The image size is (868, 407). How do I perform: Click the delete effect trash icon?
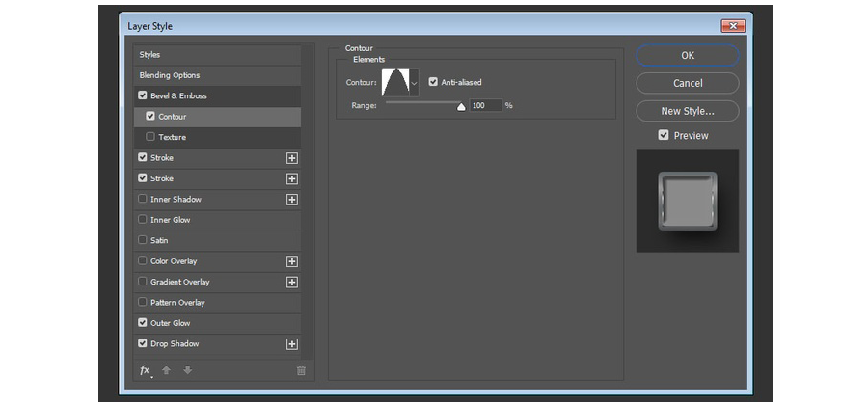(x=301, y=371)
